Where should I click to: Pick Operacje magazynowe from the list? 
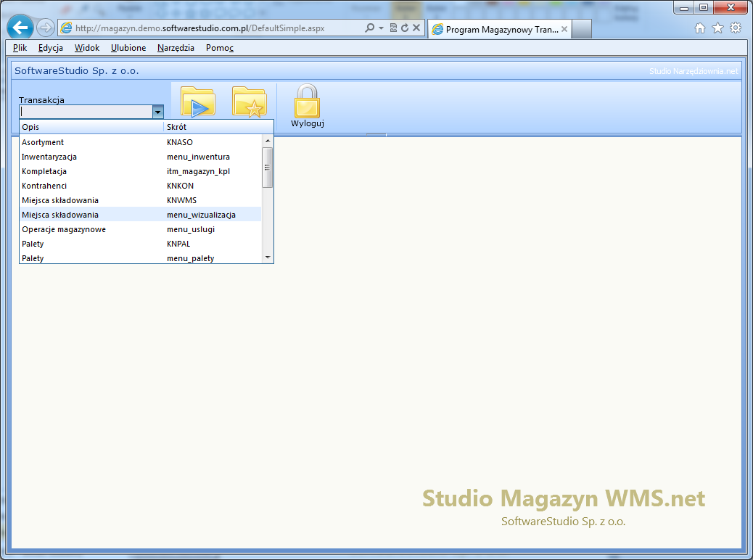click(141, 229)
